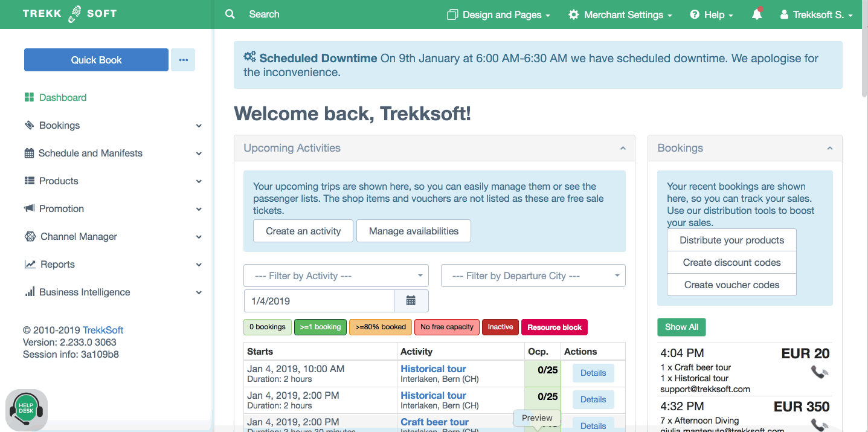Screen dimensions: 868x432
Task: Click the orange '>=80% booked' legend swatch
Action: [381, 327]
